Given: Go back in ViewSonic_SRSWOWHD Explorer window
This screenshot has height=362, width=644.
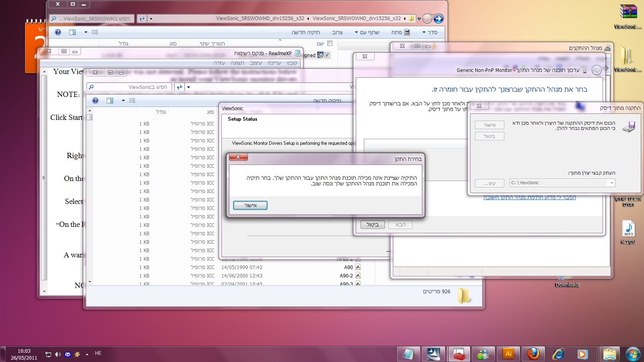Looking at the screenshot, I should (x=427, y=19).
